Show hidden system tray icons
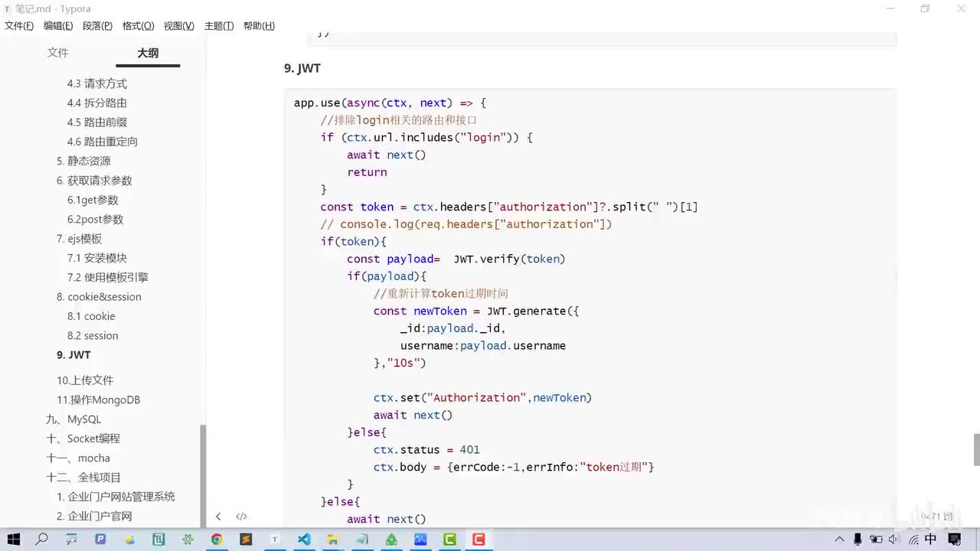The height and width of the screenshot is (551, 980). coord(840,540)
